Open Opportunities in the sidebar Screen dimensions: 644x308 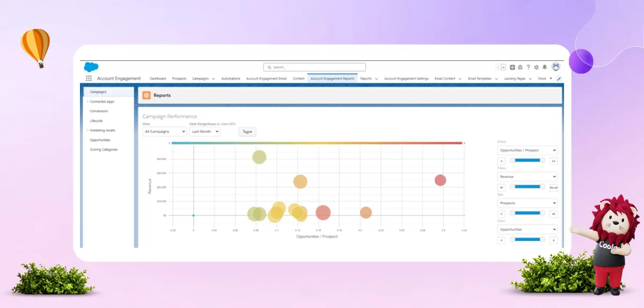coord(100,140)
